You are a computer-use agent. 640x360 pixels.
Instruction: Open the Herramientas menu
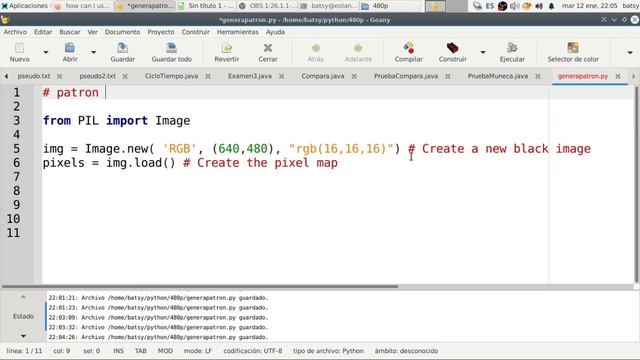238,32
